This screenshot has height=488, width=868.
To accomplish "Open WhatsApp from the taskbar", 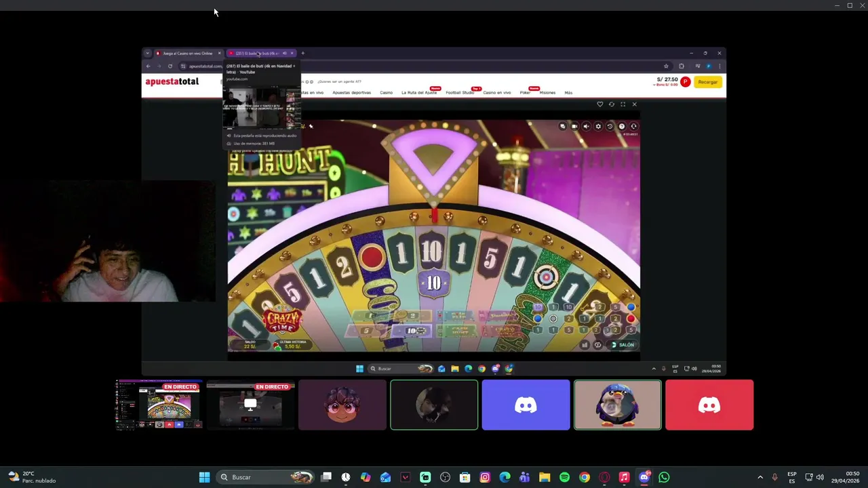I will (664, 477).
